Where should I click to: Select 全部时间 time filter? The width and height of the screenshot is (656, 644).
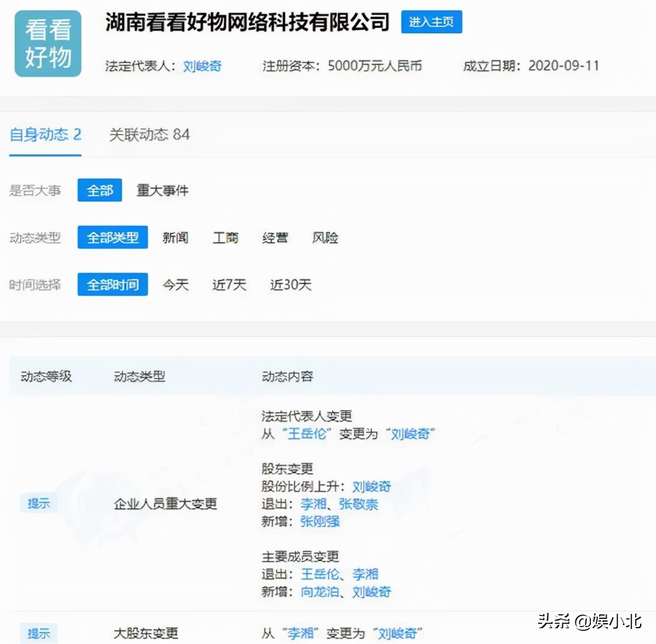point(113,285)
